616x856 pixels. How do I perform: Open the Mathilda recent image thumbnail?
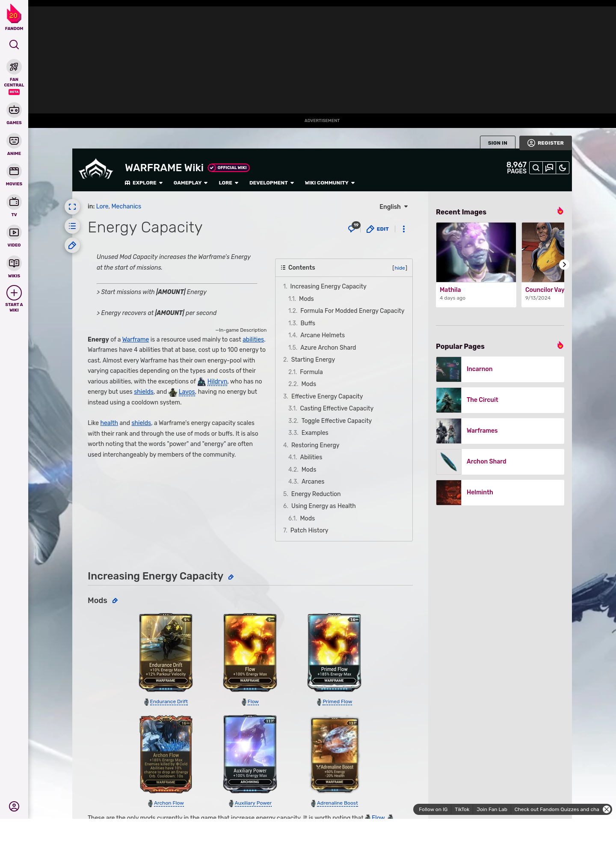pyautogui.click(x=476, y=252)
